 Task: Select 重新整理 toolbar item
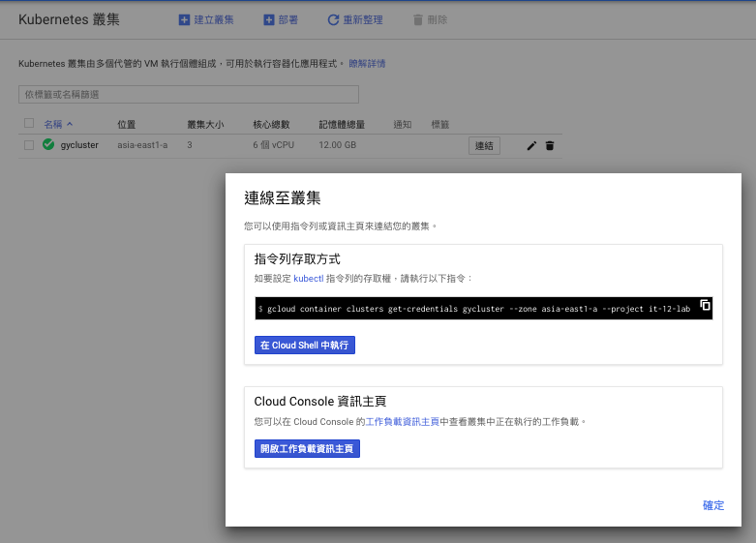[x=355, y=19]
